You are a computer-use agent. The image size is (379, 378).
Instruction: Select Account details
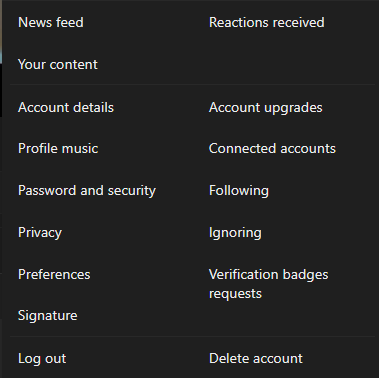point(66,107)
